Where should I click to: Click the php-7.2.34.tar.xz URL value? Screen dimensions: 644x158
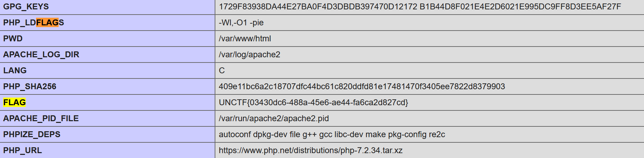tap(310, 150)
